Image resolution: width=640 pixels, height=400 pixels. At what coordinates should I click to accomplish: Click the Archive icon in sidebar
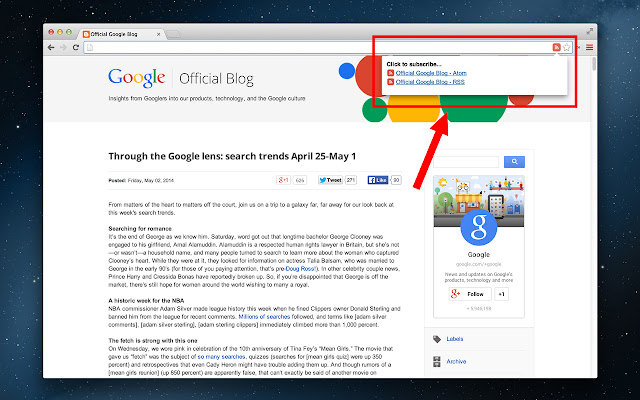pyautogui.click(x=437, y=361)
